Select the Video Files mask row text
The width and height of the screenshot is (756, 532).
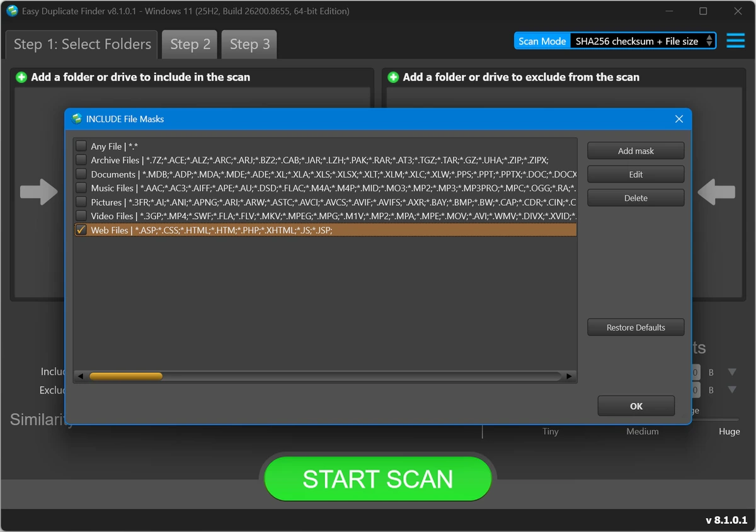pyautogui.click(x=333, y=216)
